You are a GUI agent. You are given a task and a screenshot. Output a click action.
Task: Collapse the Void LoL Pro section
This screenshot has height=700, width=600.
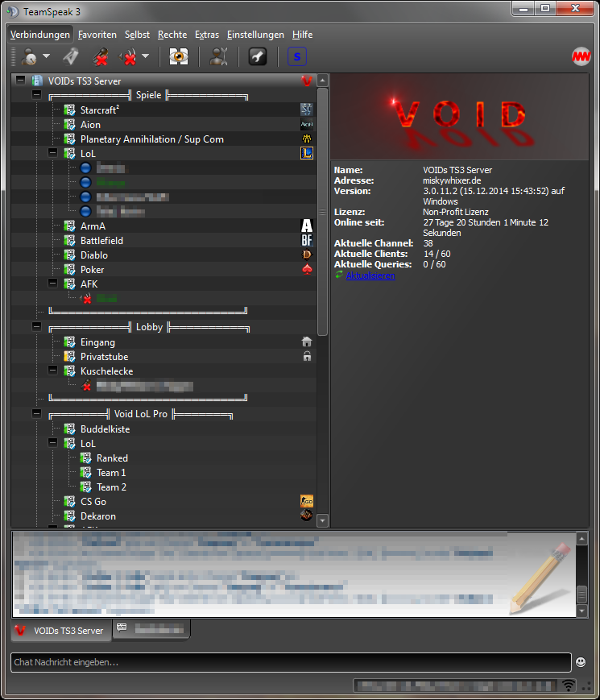click(36, 413)
